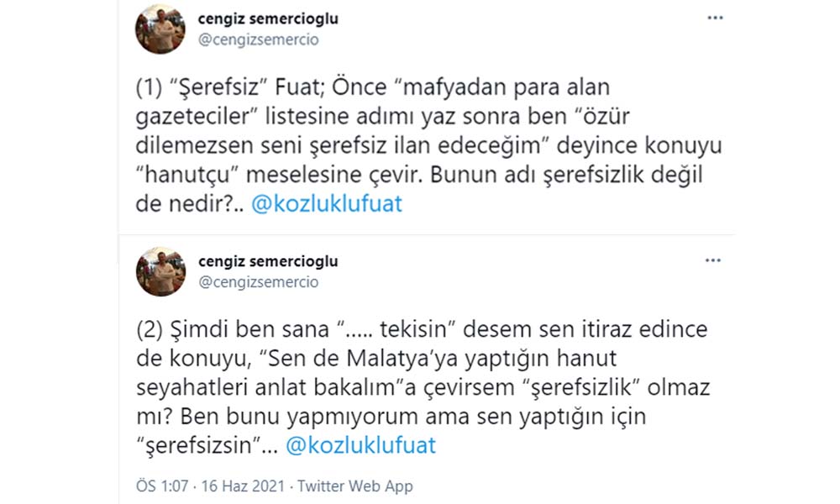Open cengiz semercioglu name on first tweet

268,18
